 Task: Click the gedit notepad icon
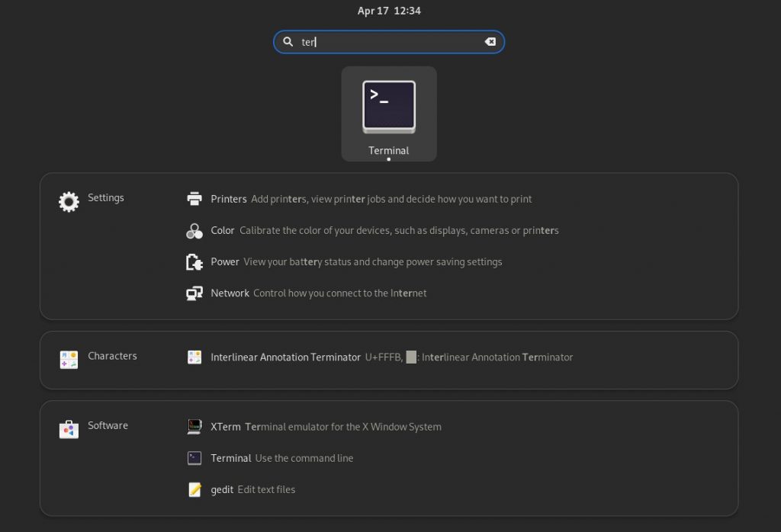click(194, 489)
